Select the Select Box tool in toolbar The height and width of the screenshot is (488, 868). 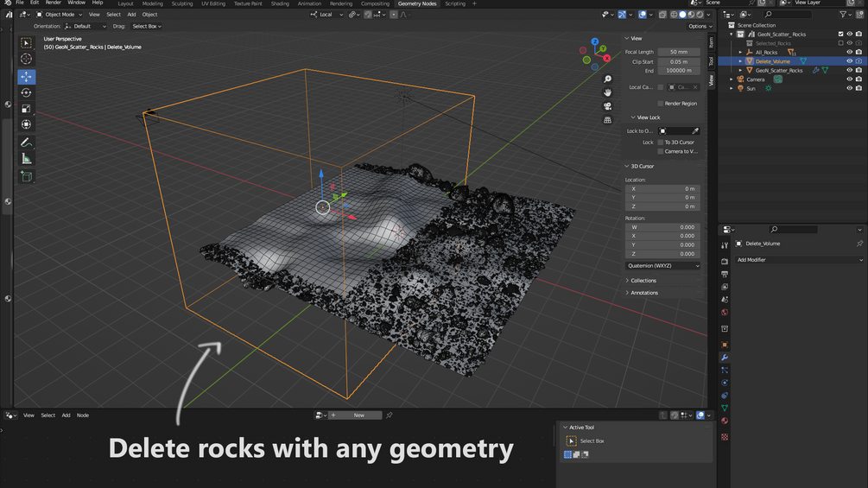26,43
